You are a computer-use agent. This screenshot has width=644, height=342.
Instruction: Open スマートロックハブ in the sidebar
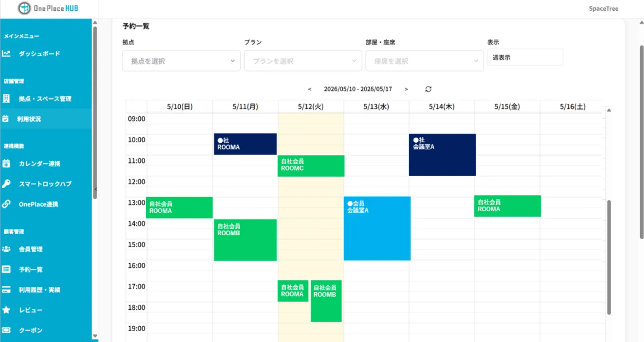46,184
